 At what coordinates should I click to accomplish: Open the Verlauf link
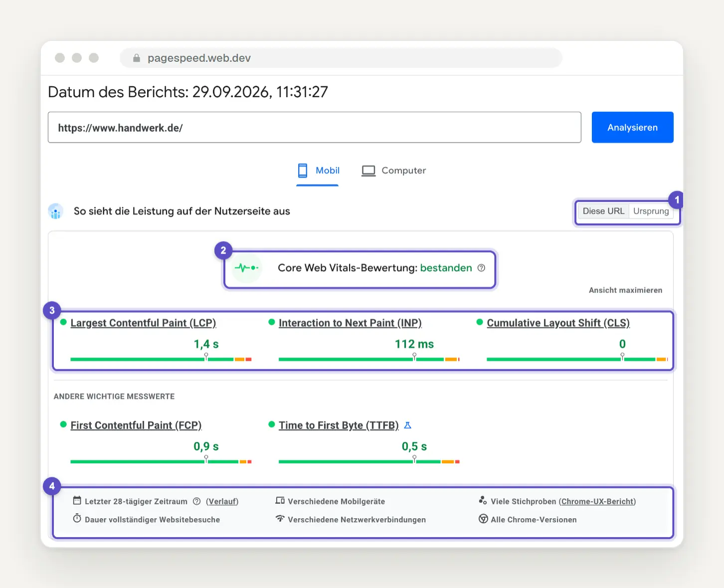[x=222, y=501]
